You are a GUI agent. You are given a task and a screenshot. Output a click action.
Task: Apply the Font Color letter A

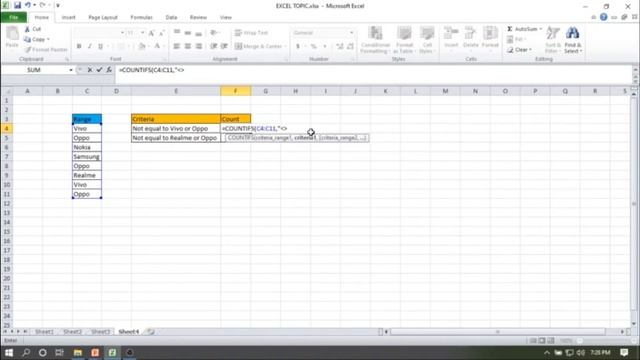pos(157,46)
